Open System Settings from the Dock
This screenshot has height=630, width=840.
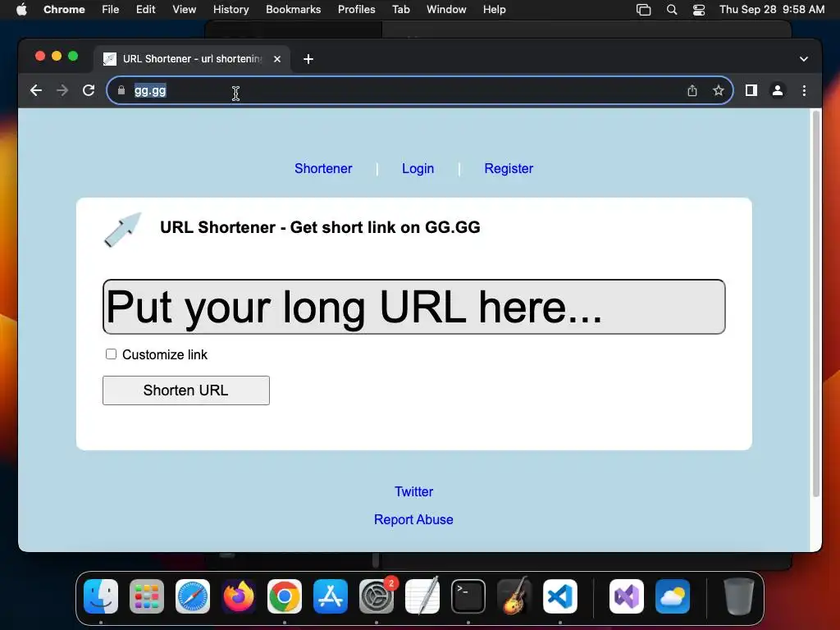pos(377,596)
